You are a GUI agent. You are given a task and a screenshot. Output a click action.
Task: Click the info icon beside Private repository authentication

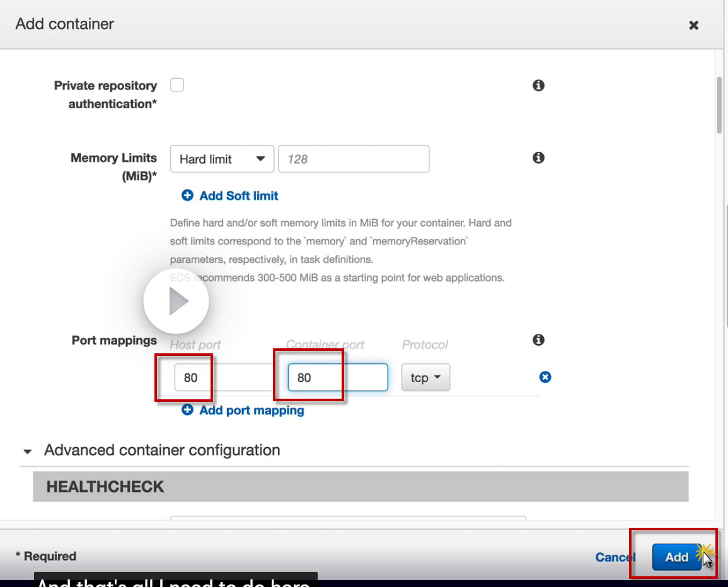[x=538, y=86]
